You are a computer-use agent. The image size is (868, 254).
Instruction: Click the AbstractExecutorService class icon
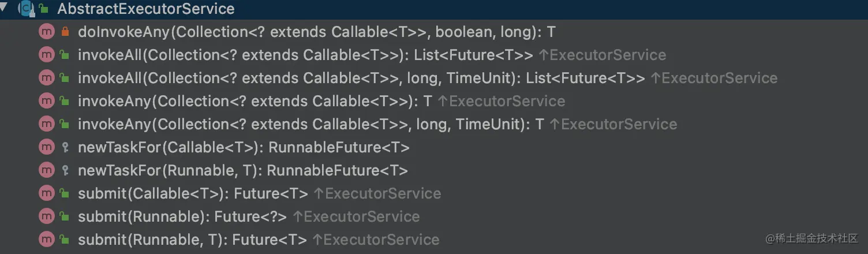(27, 9)
